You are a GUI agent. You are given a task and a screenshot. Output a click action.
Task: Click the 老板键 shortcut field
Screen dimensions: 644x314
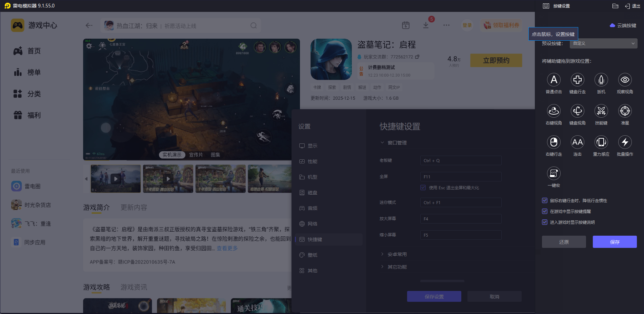461,160
